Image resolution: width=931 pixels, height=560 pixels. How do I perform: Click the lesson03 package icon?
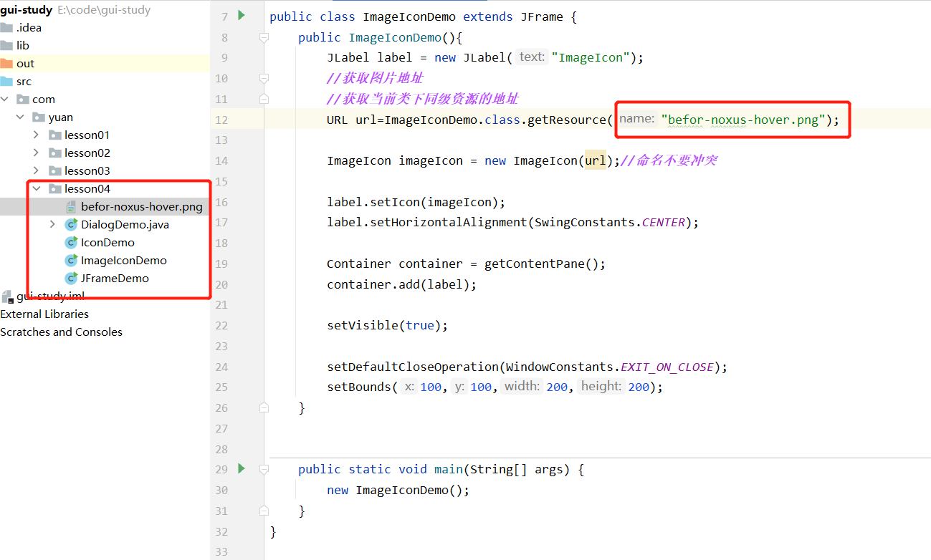coord(55,171)
